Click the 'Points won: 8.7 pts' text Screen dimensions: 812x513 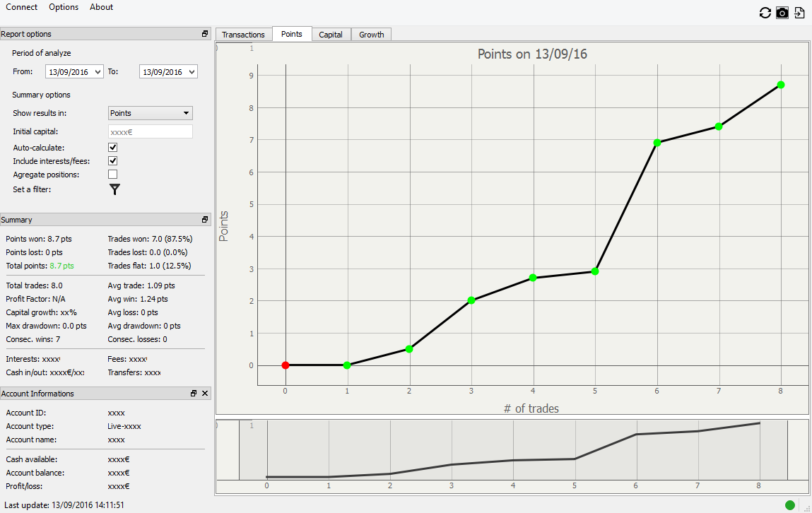tap(39, 239)
